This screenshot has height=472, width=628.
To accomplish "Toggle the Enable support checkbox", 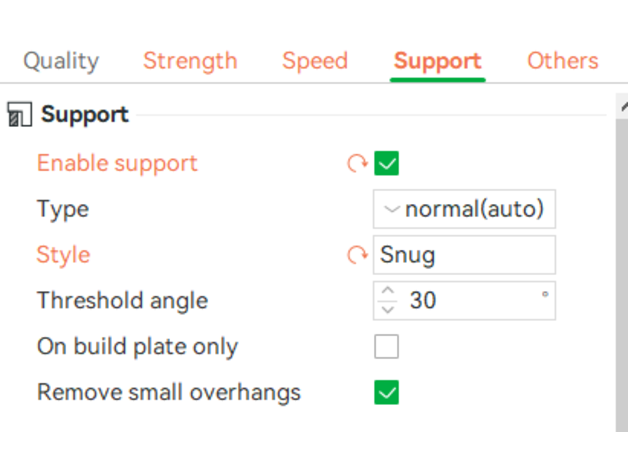I will click(x=386, y=163).
